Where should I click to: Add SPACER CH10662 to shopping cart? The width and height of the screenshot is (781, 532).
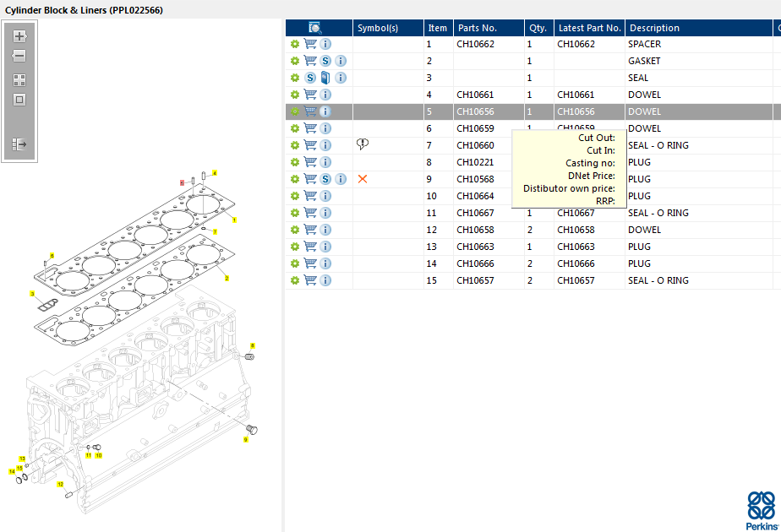[310, 44]
